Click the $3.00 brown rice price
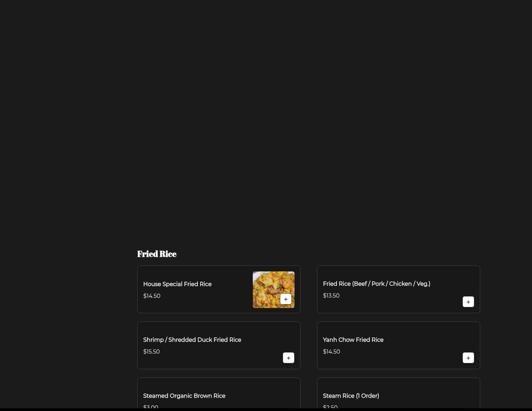Image resolution: width=532 pixels, height=411 pixels. coord(151,406)
